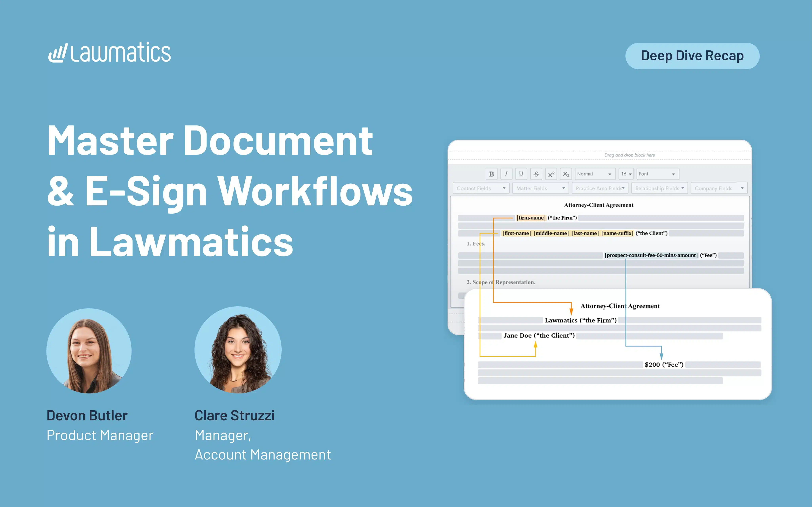This screenshot has height=507, width=812.
Task: Apply strikethrough formatting
Action: point(536,174)
